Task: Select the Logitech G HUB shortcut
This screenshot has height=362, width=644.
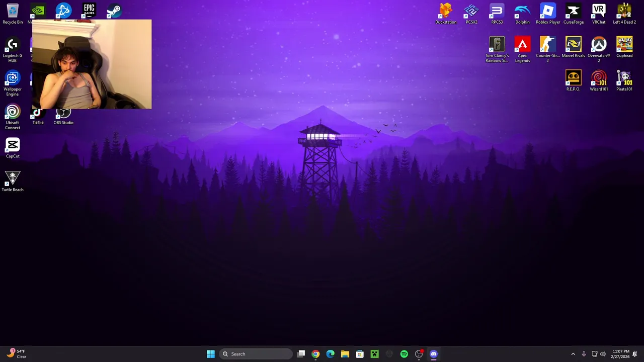Action: [13, 50]
